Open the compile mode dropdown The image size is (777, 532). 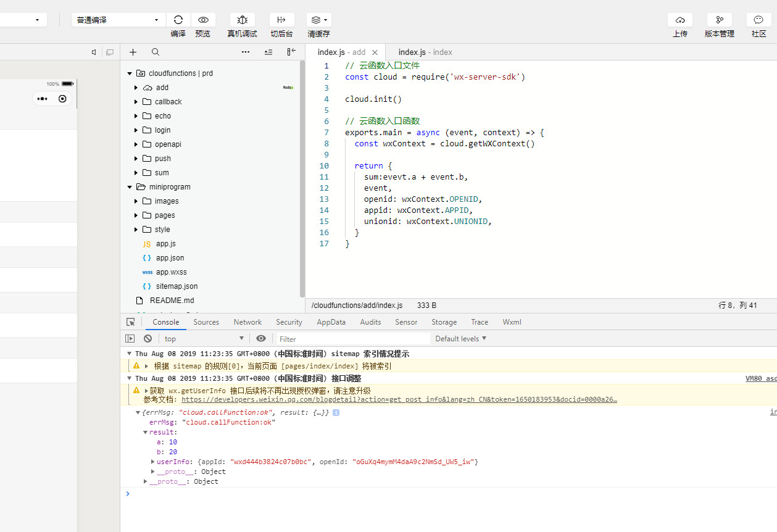click(x=117, y=20)
